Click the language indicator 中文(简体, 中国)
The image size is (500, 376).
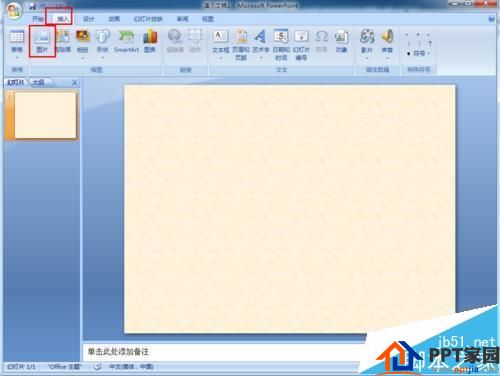(131, 367)
